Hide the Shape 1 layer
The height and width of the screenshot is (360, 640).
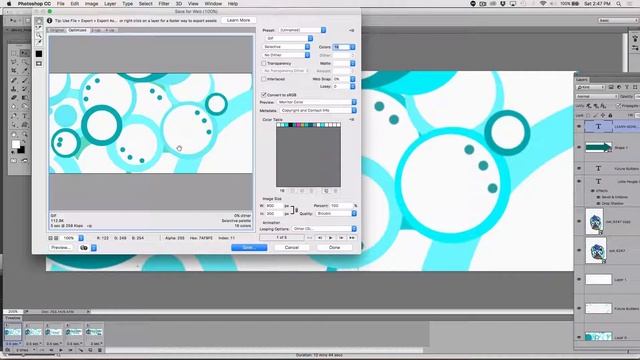[579, 147]
